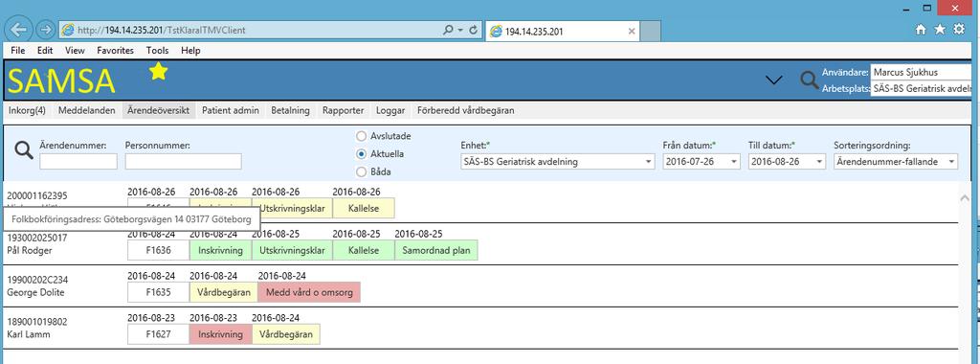
Task: Click patient name Pål Rodger
Action: pos(30,250)
